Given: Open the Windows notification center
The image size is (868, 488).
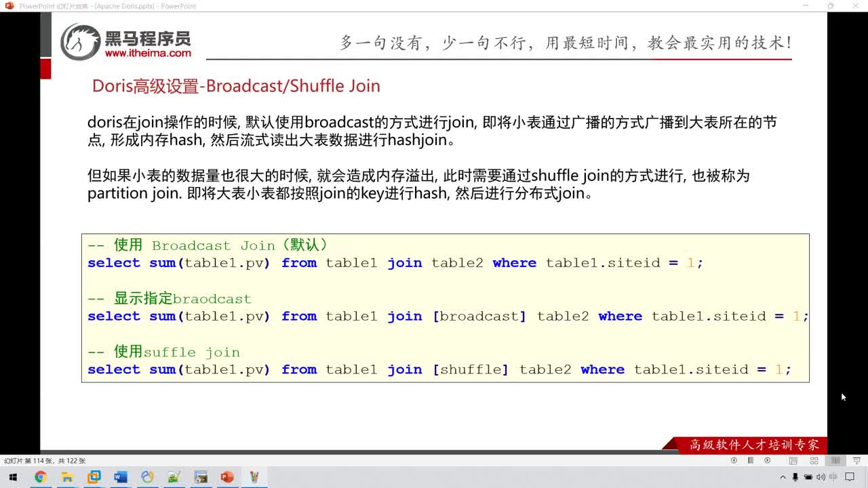Looking at the screenshot, I should (850, 477).
